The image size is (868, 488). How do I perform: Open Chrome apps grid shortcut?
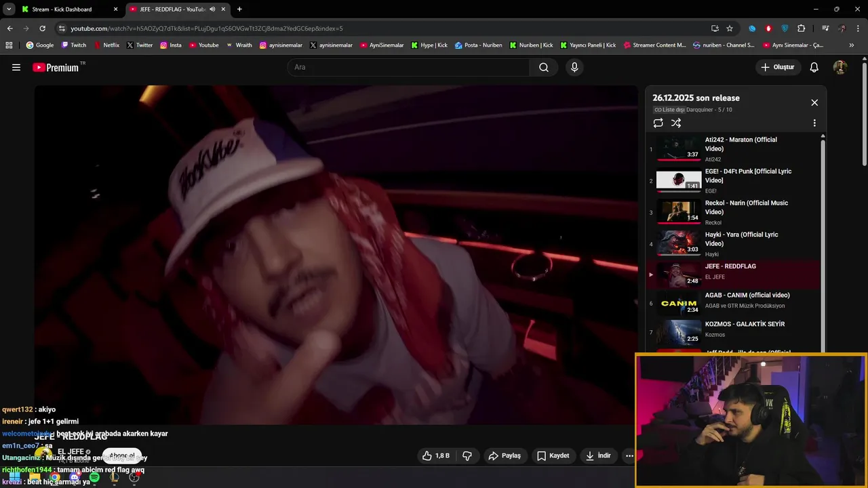pos(9,45)
